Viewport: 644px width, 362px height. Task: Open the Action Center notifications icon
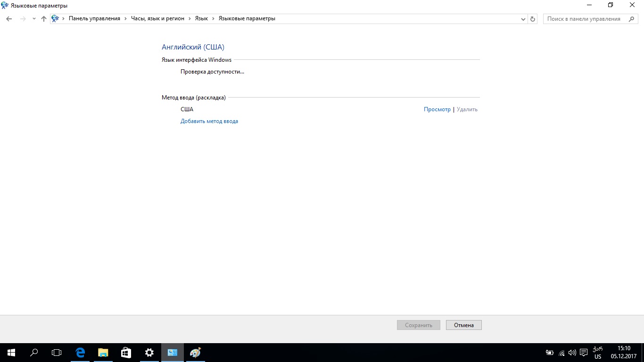tap(584, 353)
